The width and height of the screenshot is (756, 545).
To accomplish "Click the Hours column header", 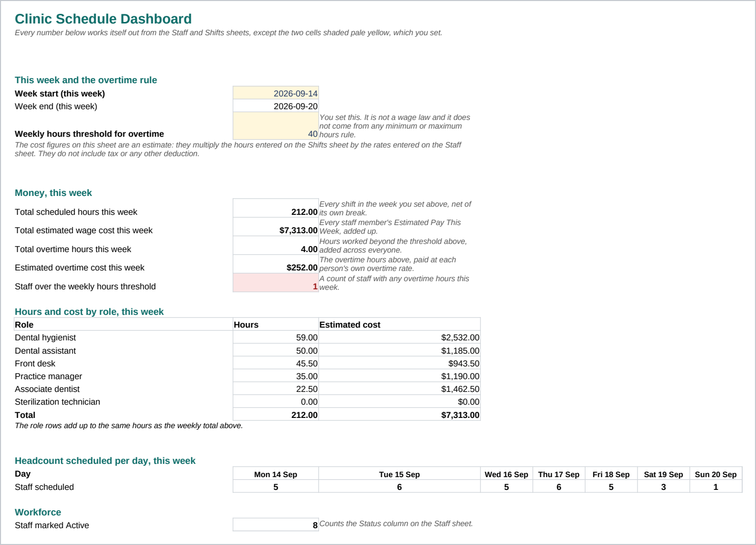I will pos(276,325).
